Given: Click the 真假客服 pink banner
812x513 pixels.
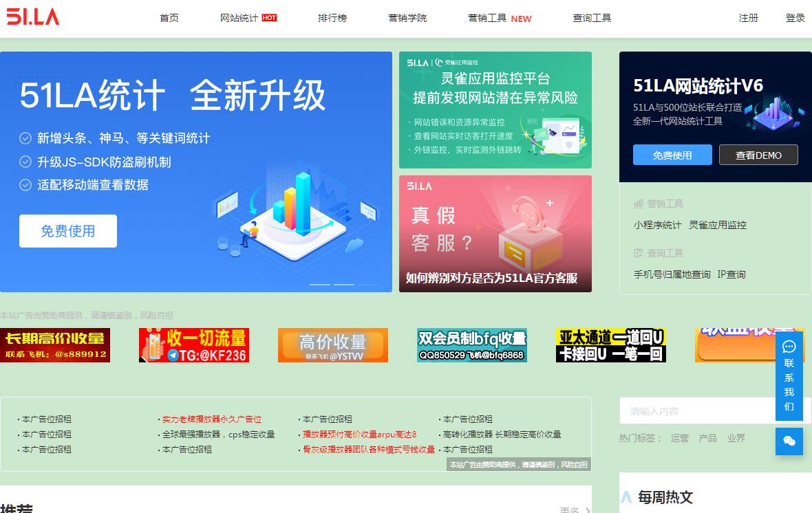Looking at the screenshot, I should [495, 234].
